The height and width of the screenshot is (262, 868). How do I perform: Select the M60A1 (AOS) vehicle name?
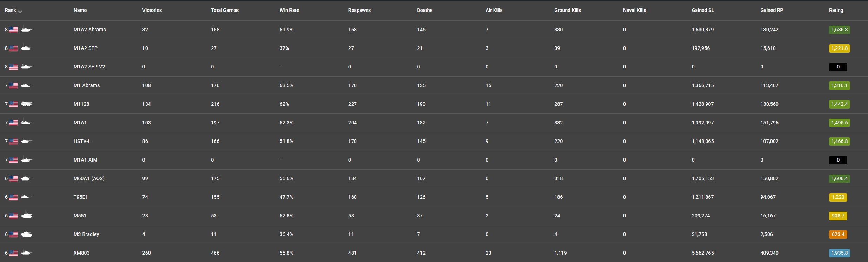[89, 178]
